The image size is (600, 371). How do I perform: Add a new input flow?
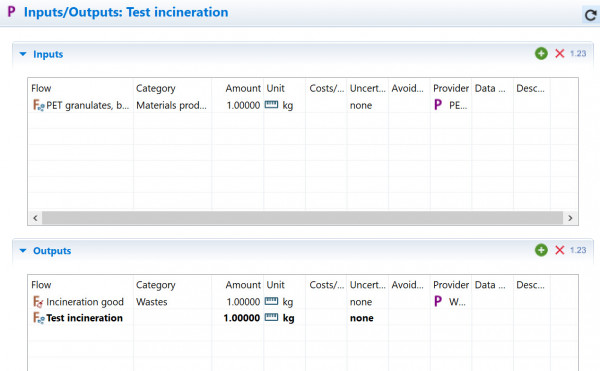pyautogui.click(x=541, y=54)
